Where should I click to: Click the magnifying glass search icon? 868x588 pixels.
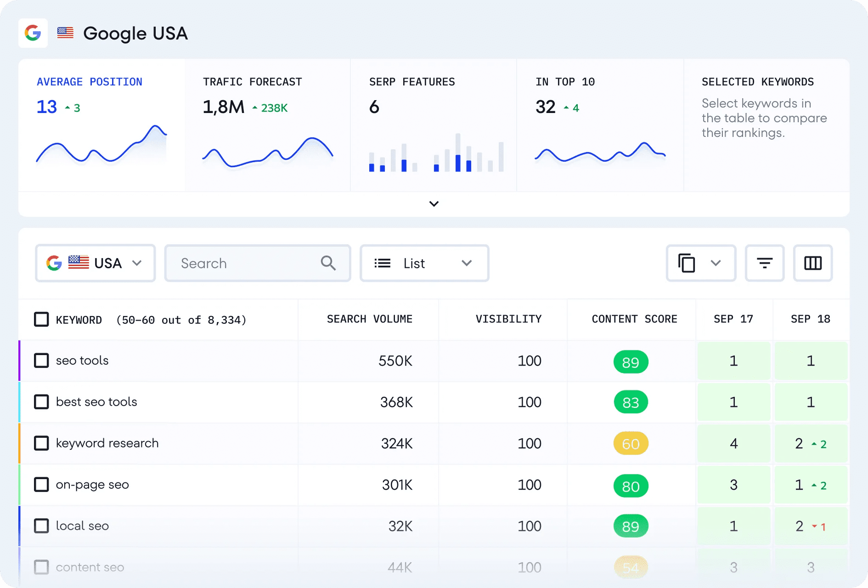(x=328, y=263)
